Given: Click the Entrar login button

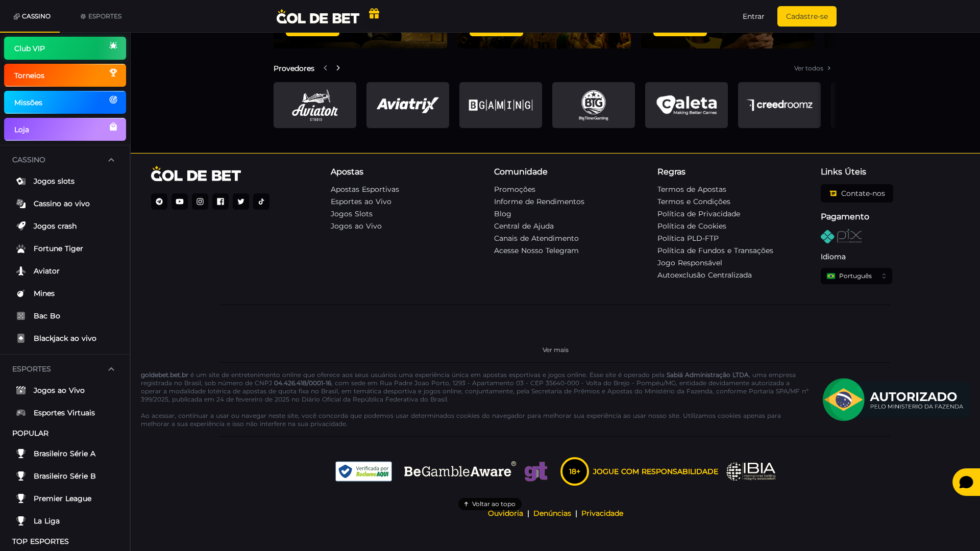Looking at the screenshot, I should pyautogui.click(x=753, y=16).
